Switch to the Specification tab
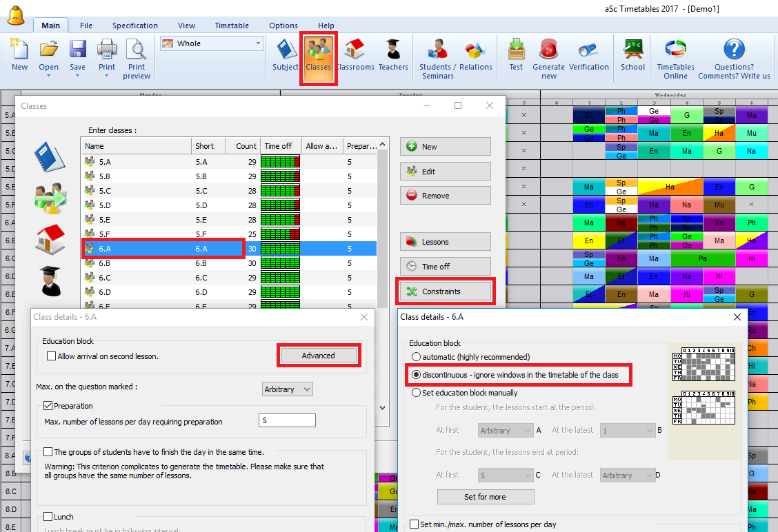Screen dimensions: 778x532 (135, 25)
